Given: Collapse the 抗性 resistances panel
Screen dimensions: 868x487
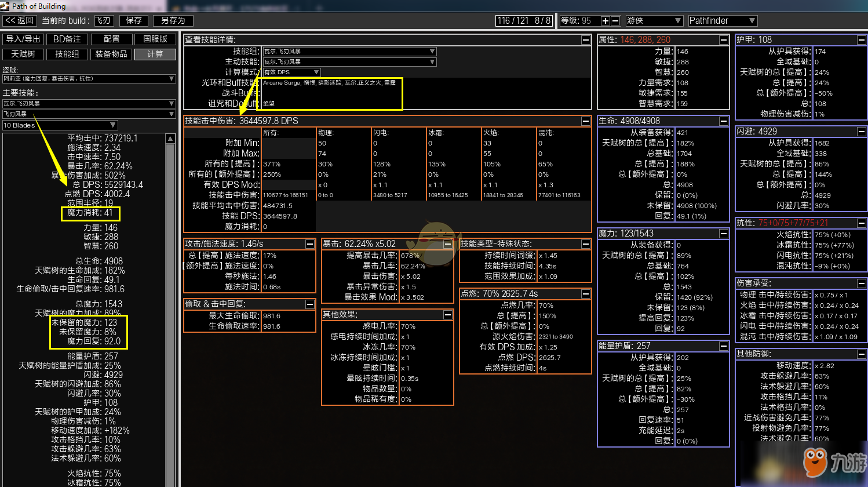Looking at the screenshot, I should tap(862, 223).
